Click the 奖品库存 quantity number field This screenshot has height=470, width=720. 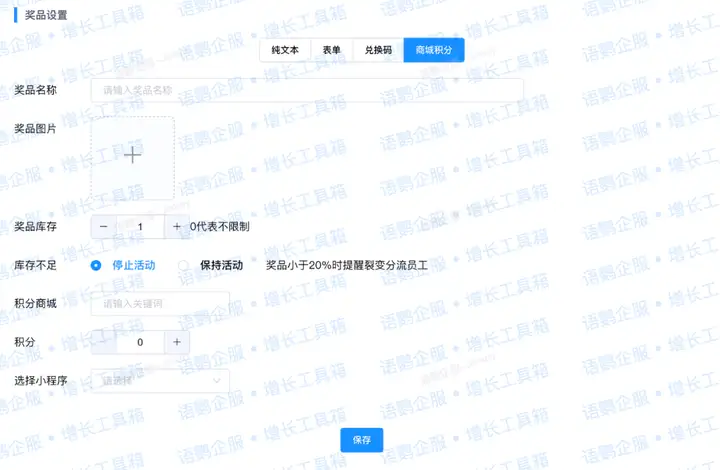tap(140, 227)
